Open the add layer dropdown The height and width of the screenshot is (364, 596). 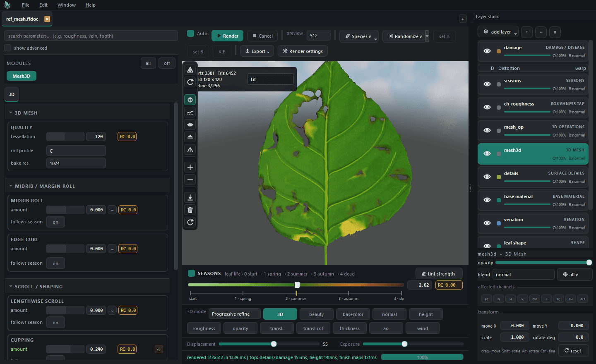point(497,32)
